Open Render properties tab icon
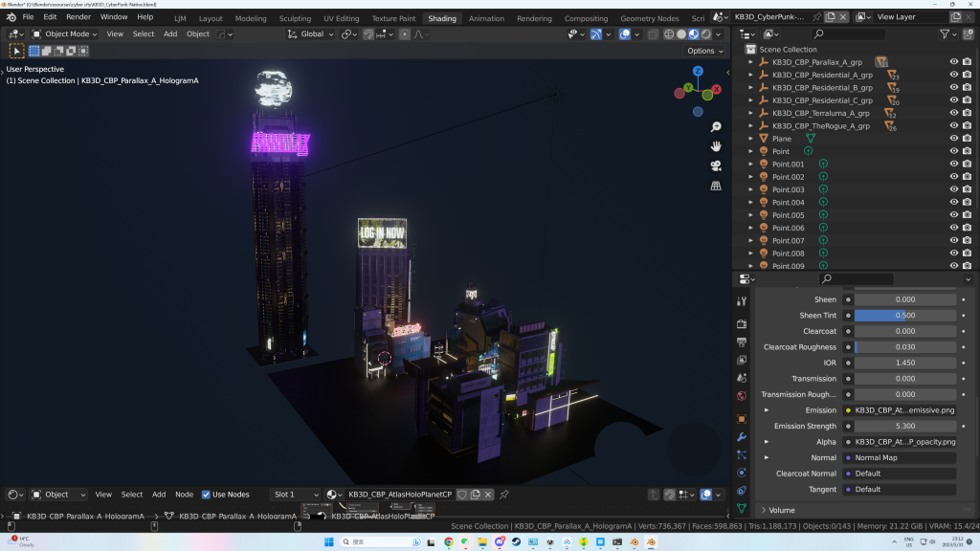The image size is (980, 551). 742,324
